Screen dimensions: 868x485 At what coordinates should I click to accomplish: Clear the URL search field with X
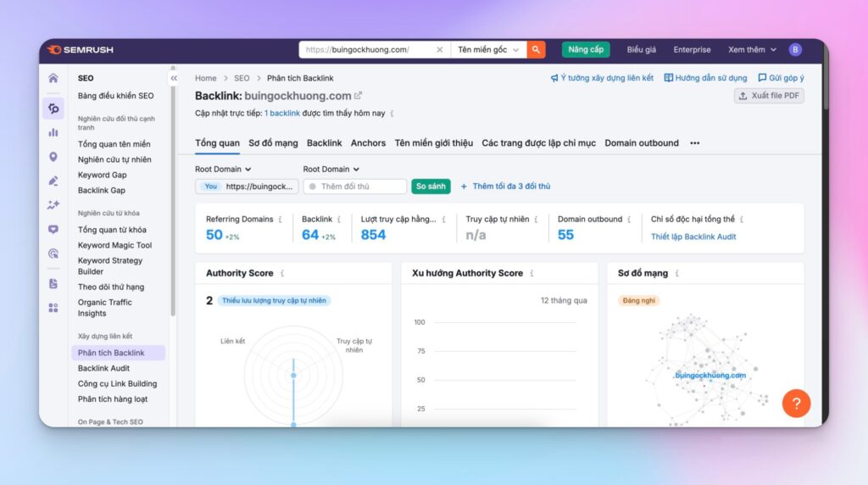[440, 50]
